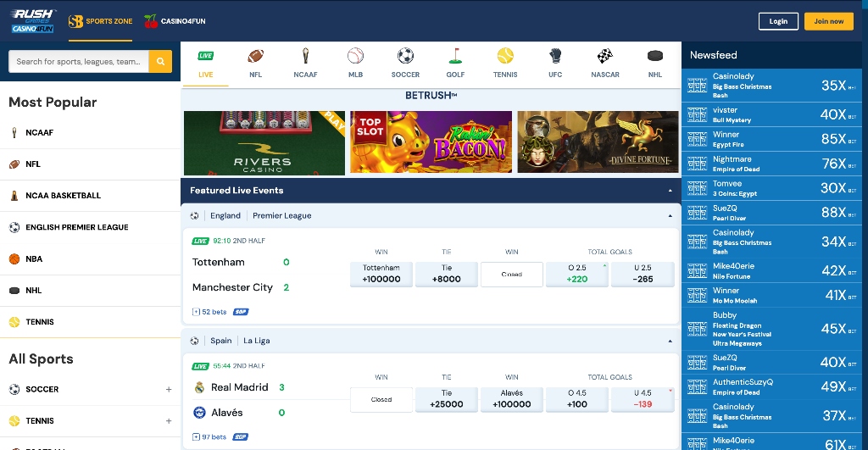Expand Tennis in All Sports

tap(169, 421)
